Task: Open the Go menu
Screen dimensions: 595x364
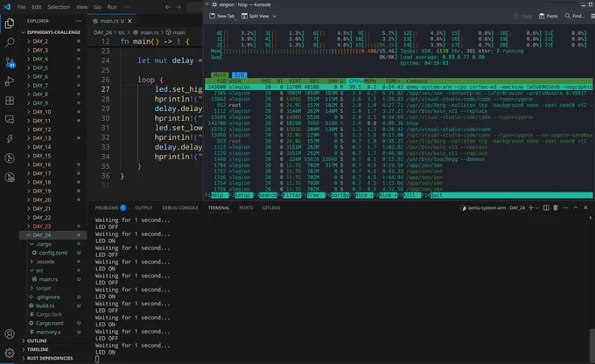Action: click(97, 7)
